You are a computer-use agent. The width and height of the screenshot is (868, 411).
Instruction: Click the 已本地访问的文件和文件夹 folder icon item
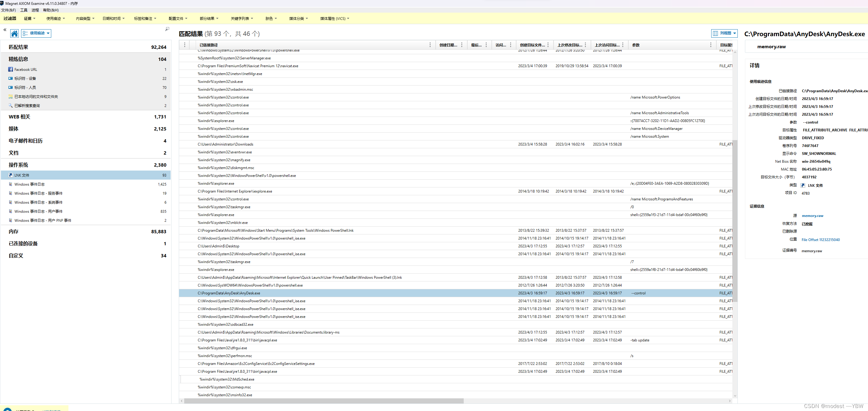tap(36, 97)
